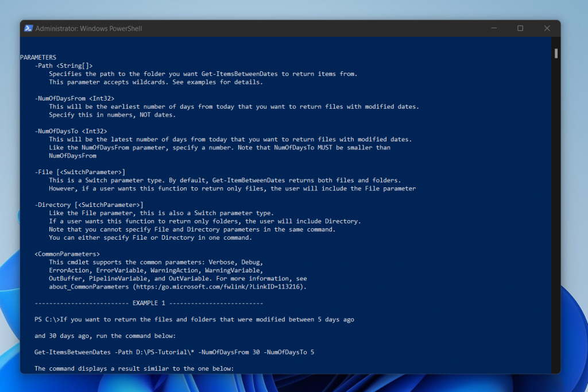Click 'The command displays a result similar' line
The width and height of the screenshot is (588, 392).
coord(134,368)
